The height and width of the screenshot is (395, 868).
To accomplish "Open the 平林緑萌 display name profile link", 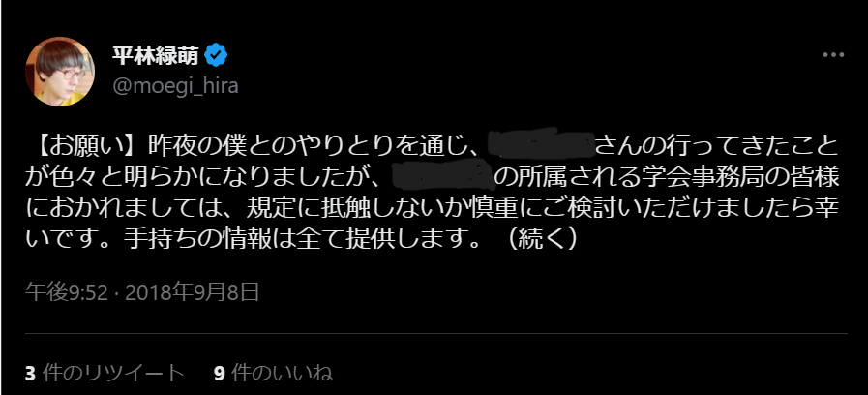I will pyautogui.click(x=156, y=55).
